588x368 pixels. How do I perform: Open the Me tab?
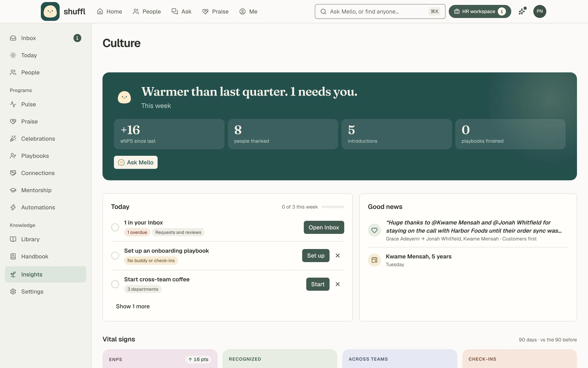[248, 11]
